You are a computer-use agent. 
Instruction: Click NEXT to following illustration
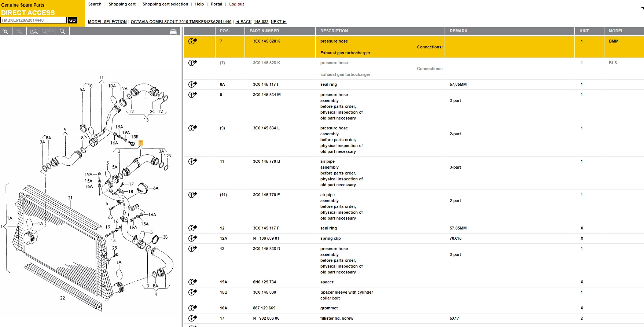pos(279,22)
